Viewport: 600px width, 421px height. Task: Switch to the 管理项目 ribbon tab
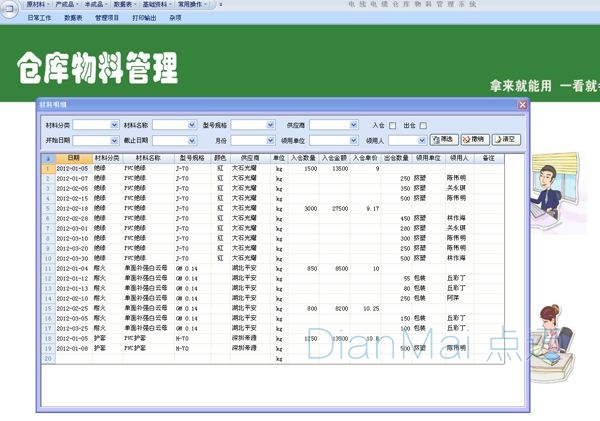pyautogui.click(x=107, y=18)
